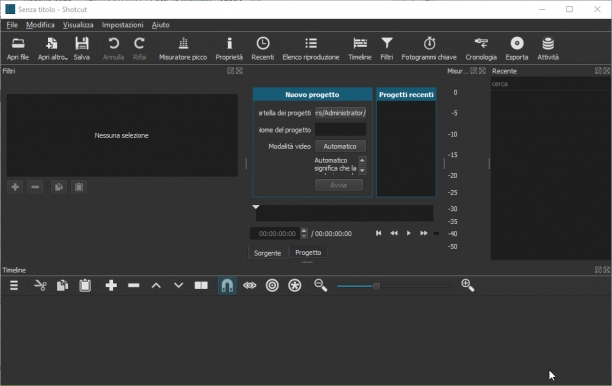Switch to the Progetto tab
The image size is (612, 386).
[308, 253]
